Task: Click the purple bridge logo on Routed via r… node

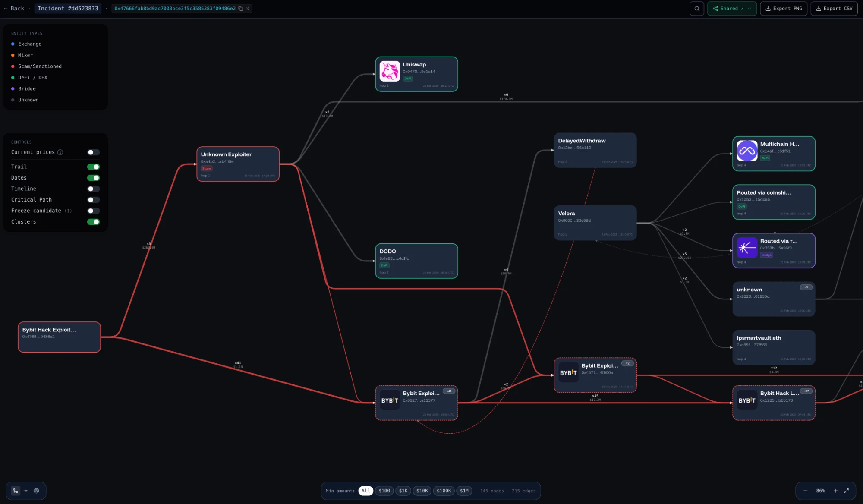Action: [x=747, y=248]
